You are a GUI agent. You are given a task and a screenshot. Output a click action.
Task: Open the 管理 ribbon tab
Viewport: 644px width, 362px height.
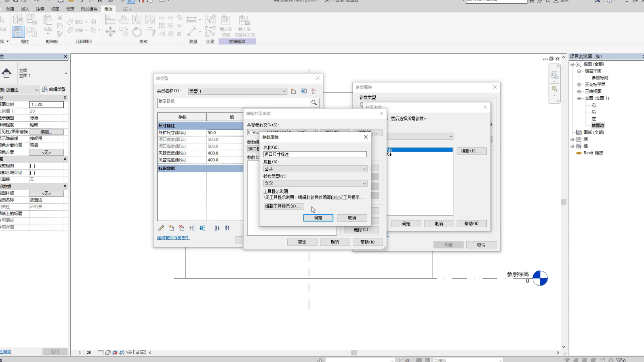click(x=70, y=9)
